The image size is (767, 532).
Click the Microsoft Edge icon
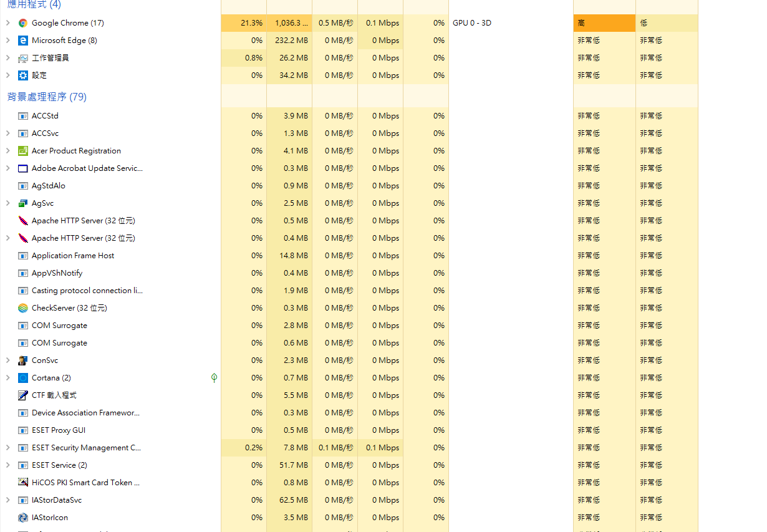23,41
